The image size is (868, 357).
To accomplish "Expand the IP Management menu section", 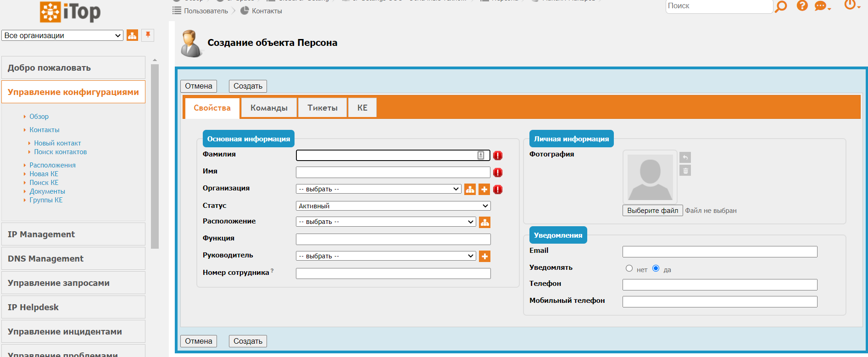I will click(73, 234).
